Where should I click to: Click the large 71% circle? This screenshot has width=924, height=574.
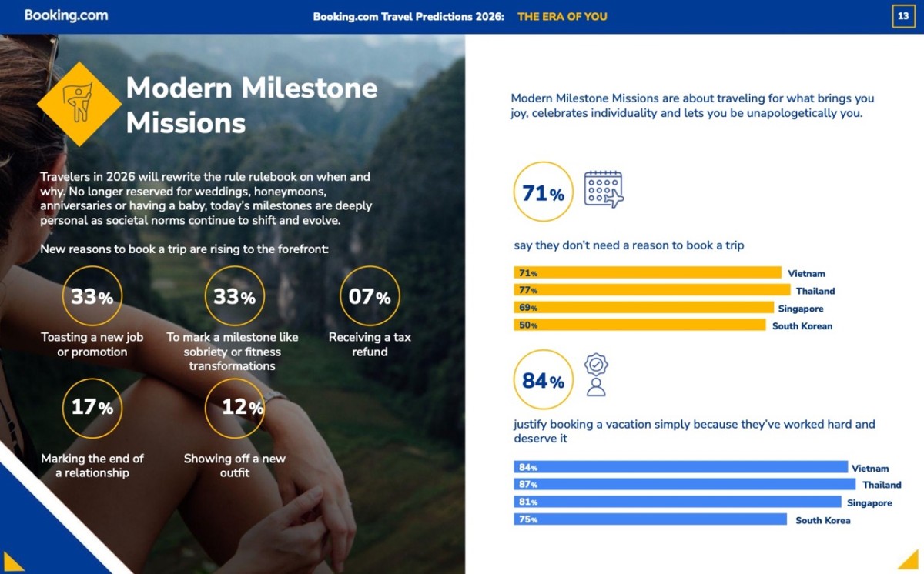[x=543, y=192]
